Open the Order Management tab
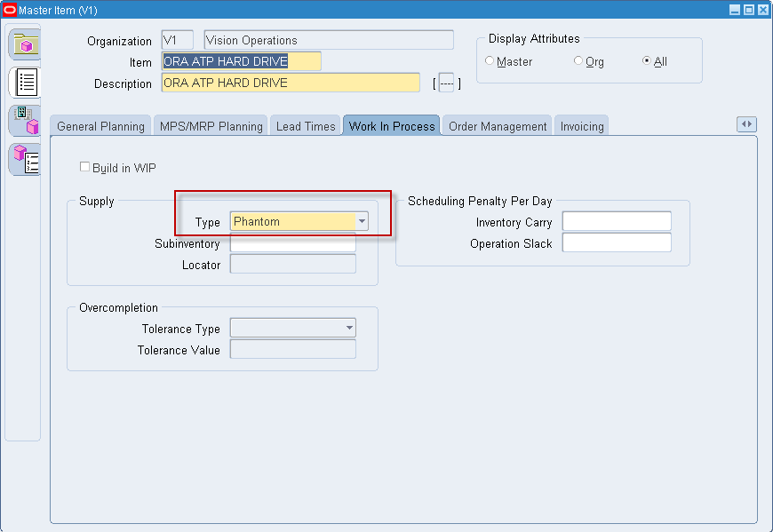Image resolution: width=773 pixels, height=532 pixels. (497, 125)
